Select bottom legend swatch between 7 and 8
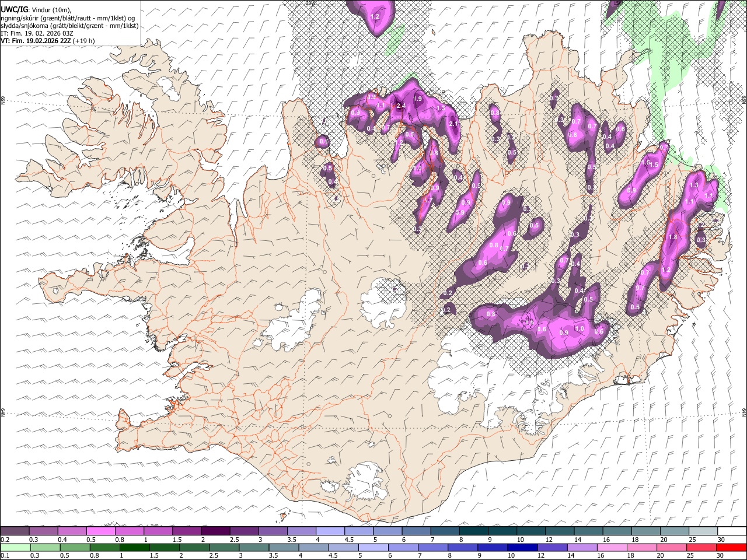The height and width of the screenshot is (560, 747). pyautogui.click(x=433, y=547)
